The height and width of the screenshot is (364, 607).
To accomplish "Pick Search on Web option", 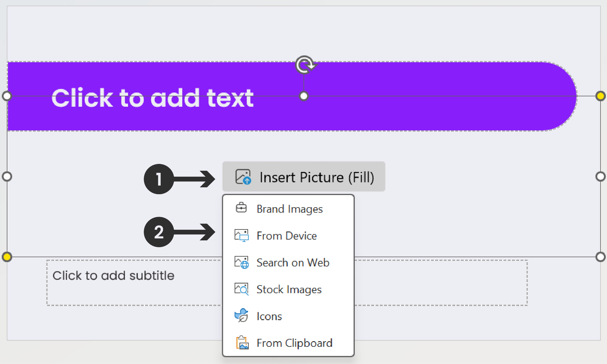I will click(x=288, y=262).
